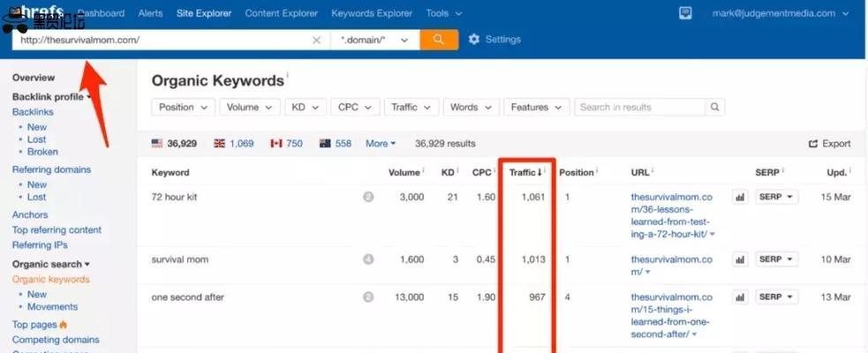Go to Content Explorer

(x=281, y=13)
